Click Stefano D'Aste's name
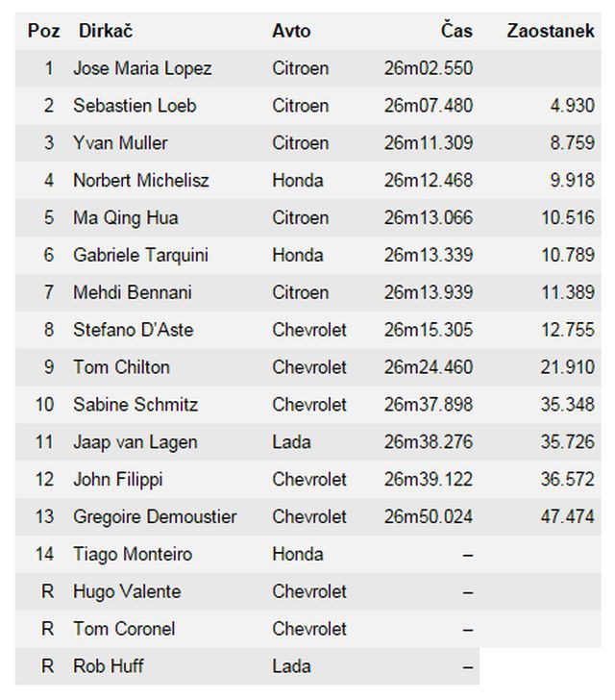 click(133, 330)
